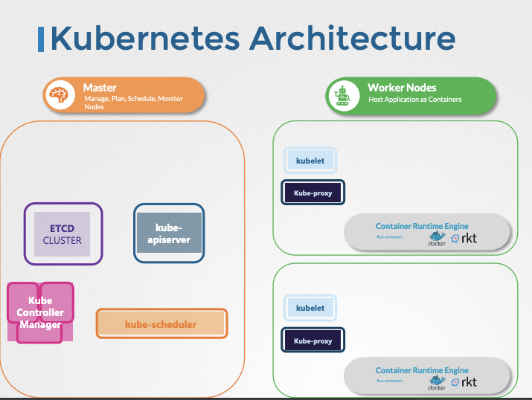The image size is (532, 400).
Task: Click the kube-scheduler box
Action: point(162,323)
